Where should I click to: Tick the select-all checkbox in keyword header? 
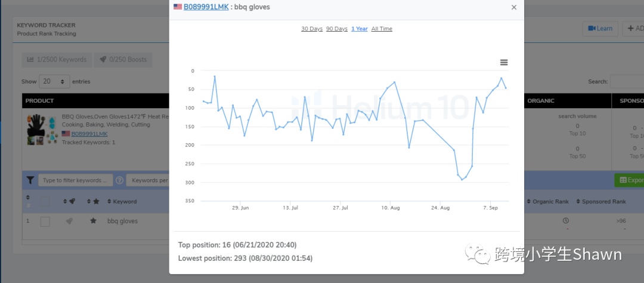click(x=45, y=202)
